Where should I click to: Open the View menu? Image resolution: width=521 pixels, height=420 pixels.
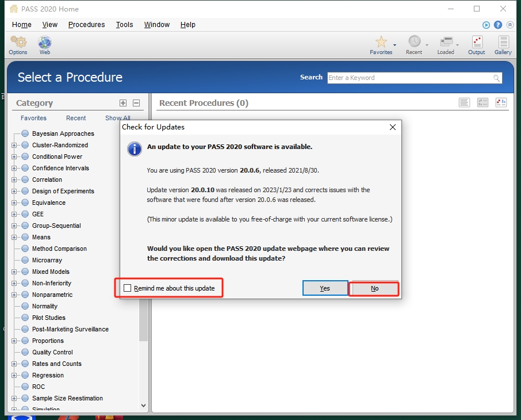point(50,25)
